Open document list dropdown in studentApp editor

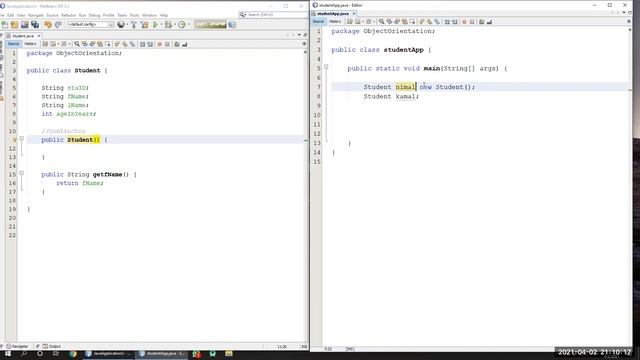[624, 13]
